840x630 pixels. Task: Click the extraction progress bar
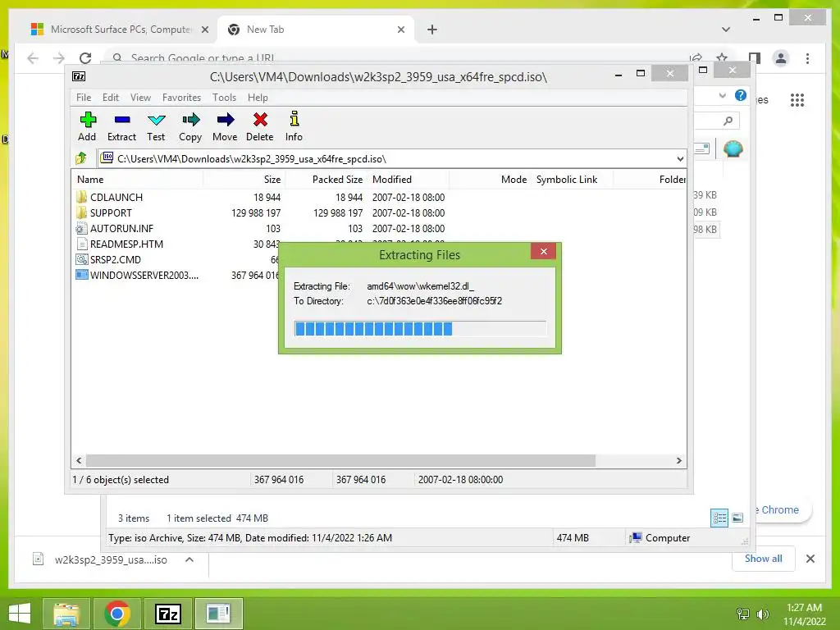tap(420, 328)
